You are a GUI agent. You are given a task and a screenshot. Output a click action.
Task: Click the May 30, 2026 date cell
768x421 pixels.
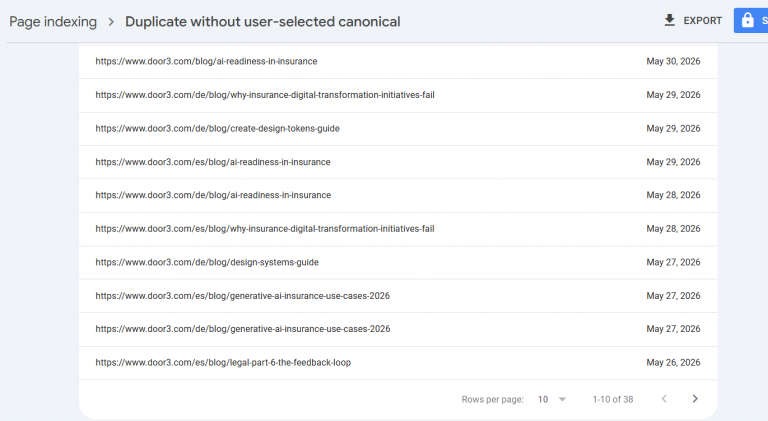click(x=673, y=61)
